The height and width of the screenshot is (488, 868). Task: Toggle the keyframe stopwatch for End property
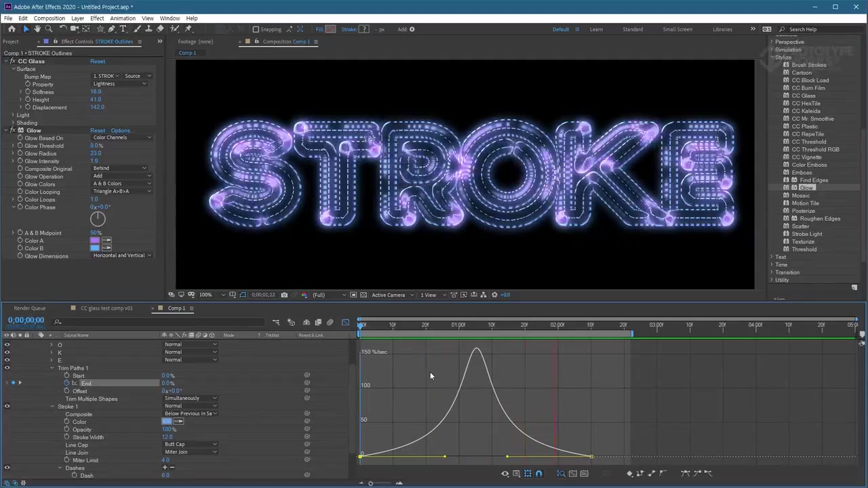point(66,383)
